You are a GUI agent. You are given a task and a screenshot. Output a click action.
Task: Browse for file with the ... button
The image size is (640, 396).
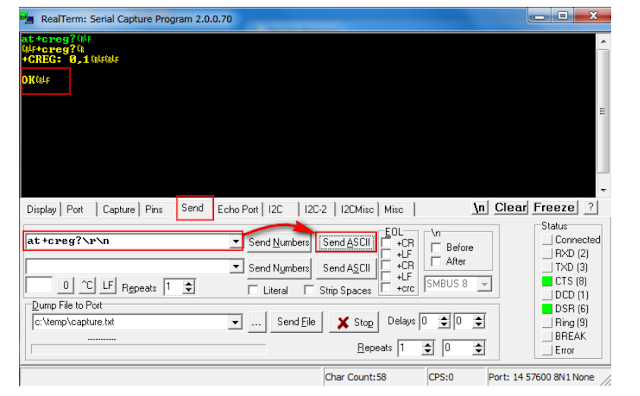pos(256,323)
